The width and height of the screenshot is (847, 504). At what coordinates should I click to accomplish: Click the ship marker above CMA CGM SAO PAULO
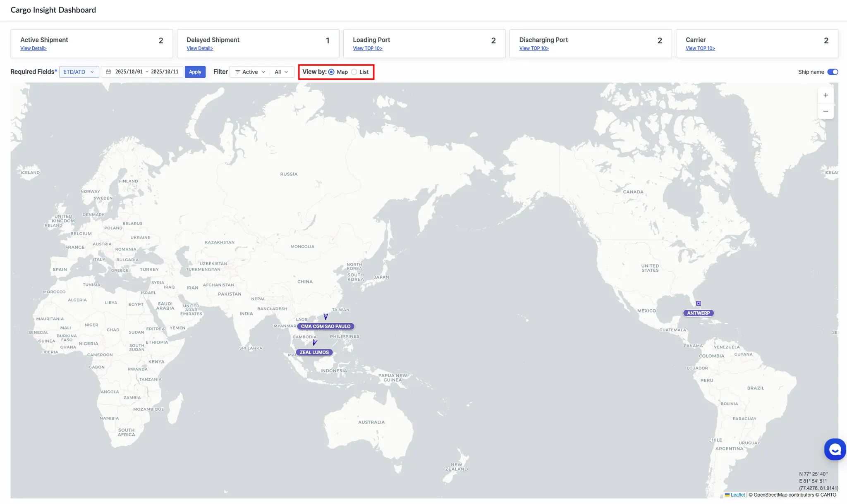(326, 317)
